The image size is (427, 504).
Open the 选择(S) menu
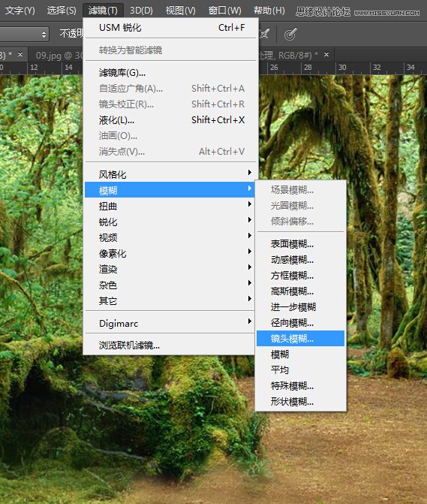(62, 11)
